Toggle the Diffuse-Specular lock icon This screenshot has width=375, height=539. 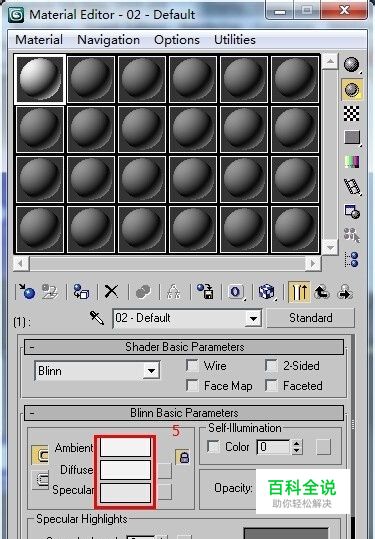coord(40,480)
